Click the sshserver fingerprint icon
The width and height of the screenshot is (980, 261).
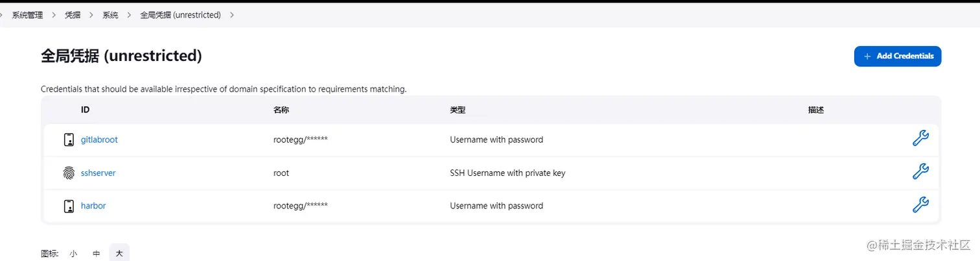coord(69,173)
